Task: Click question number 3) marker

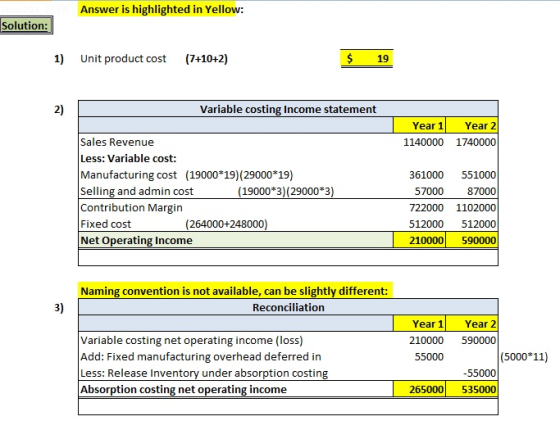Action: point(59,308)
